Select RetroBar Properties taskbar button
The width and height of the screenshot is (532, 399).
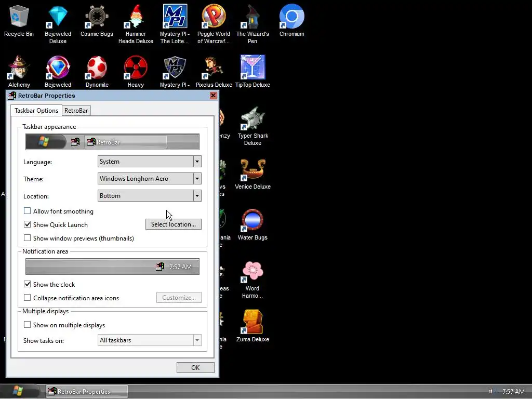(x=87, y=392)
